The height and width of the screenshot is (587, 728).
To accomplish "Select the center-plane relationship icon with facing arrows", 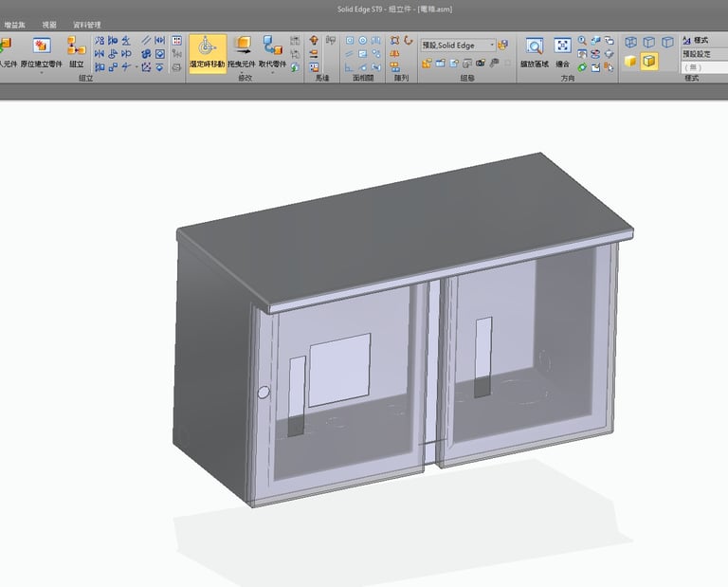I will (x=159, y=41).
